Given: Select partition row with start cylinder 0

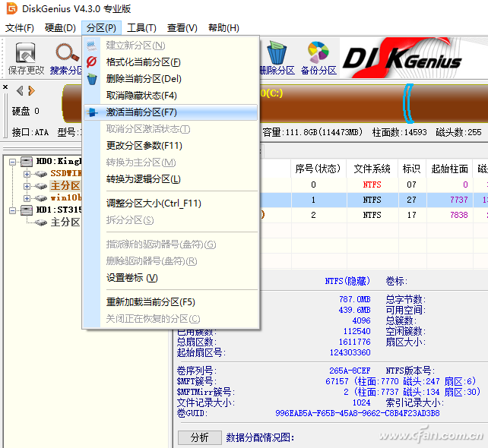Looking at the screenshot, I should (373, 185).
